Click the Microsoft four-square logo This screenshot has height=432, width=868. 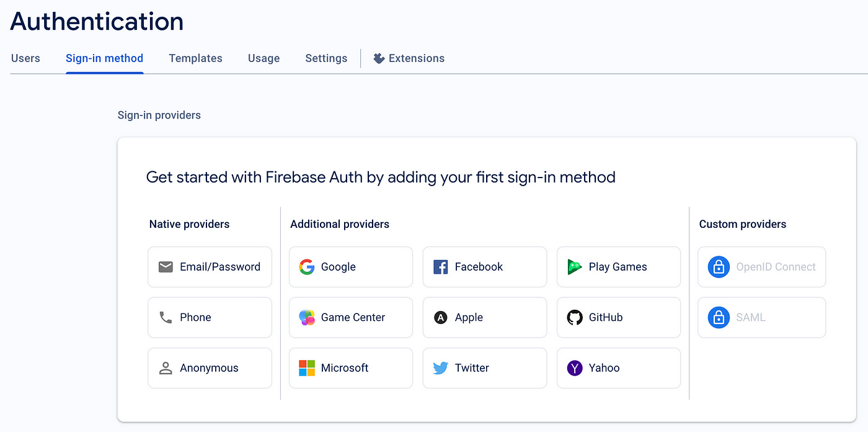click(307, 368)
